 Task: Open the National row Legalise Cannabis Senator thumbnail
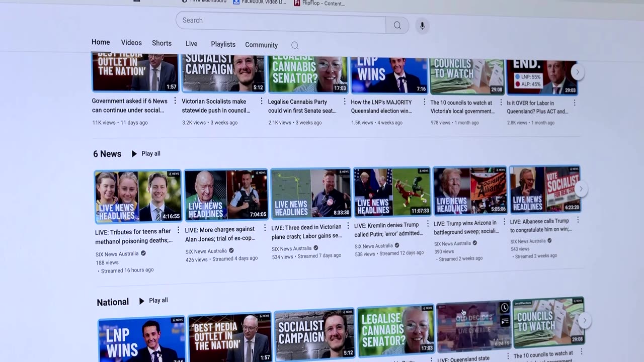(395, 330)
